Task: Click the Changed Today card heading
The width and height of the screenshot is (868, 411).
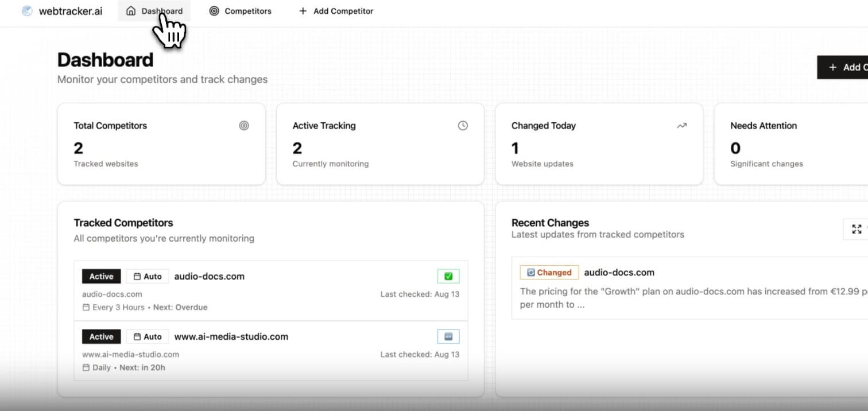Action: coord(544,126)
